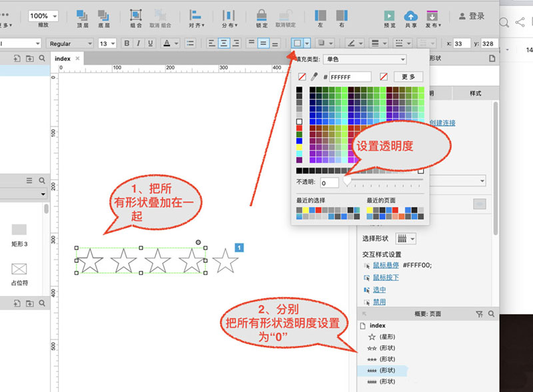Click the 鼠标按下 mouse down link
This screenshot has height=392, width=533.
click(386, 278)
